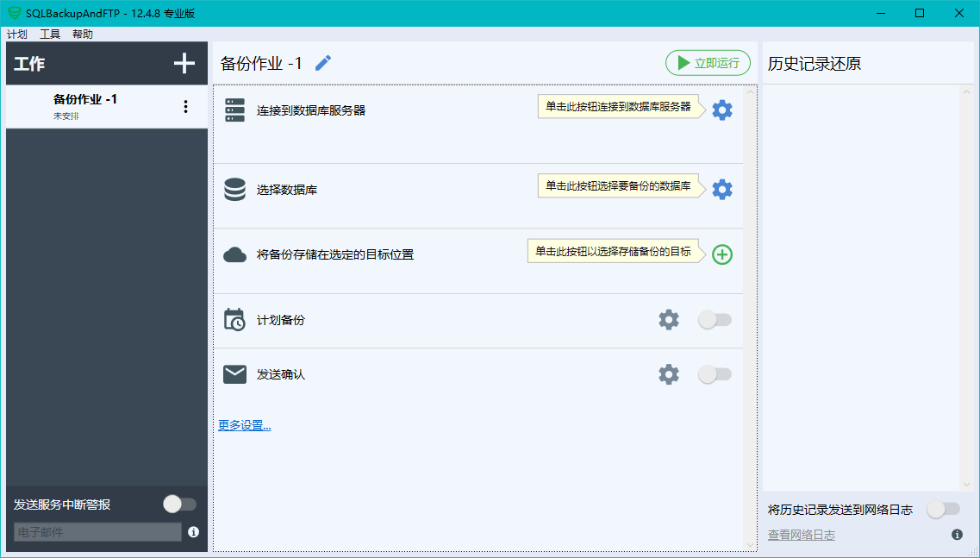Click the 发送确认 label
Viewport: 980px width, 558px height.
[x=281, y=374]
